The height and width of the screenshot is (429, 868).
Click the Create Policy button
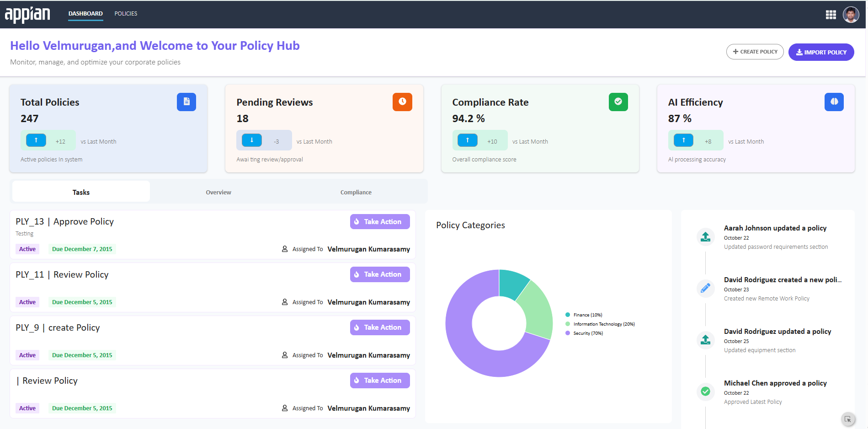tap(755, 52)
